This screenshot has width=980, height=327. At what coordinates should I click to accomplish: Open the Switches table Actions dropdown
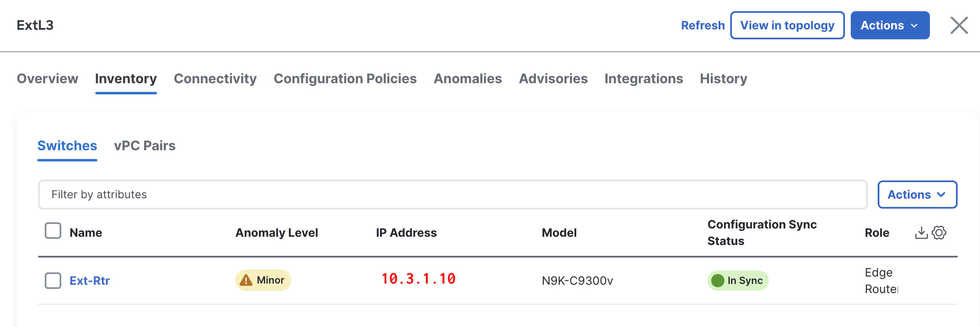917,195
